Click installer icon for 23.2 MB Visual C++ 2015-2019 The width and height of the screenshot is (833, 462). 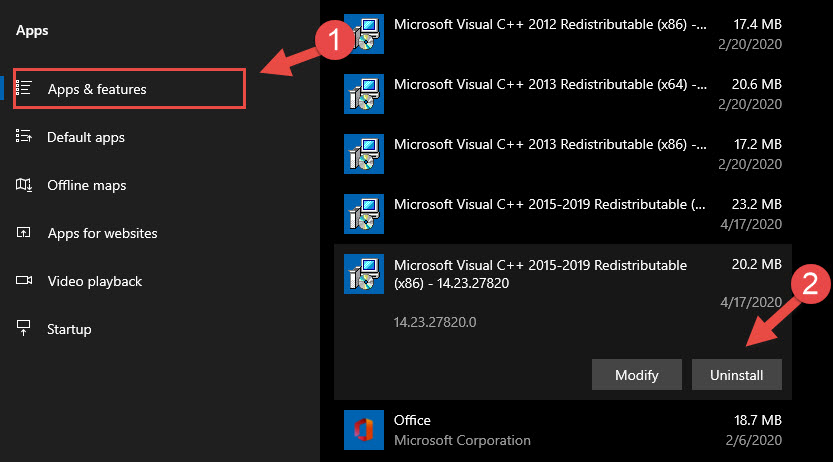364,214
